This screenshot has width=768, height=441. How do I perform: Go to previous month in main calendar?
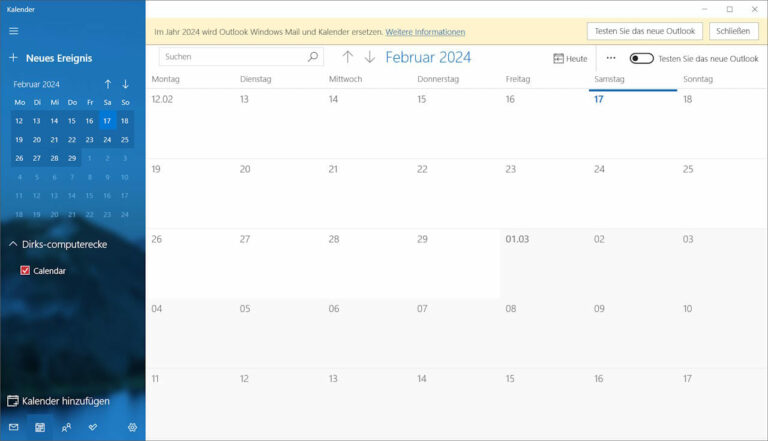(x=348, y=58)
